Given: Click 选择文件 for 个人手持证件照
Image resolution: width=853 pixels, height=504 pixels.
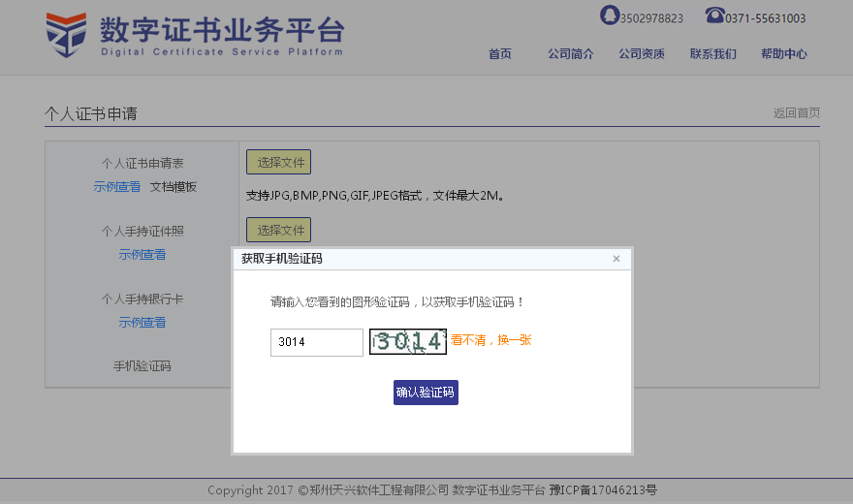Looking at the screenshot, I should pyautogui.click(x=278, y=230).
